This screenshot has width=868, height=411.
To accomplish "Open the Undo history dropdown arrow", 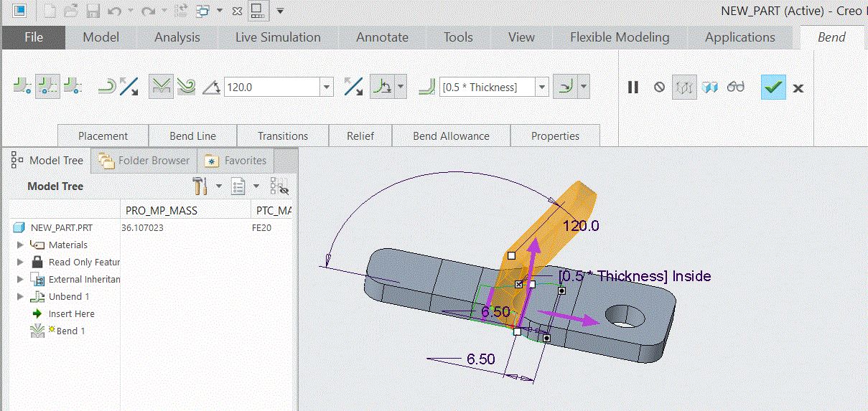I will [130, 11].
